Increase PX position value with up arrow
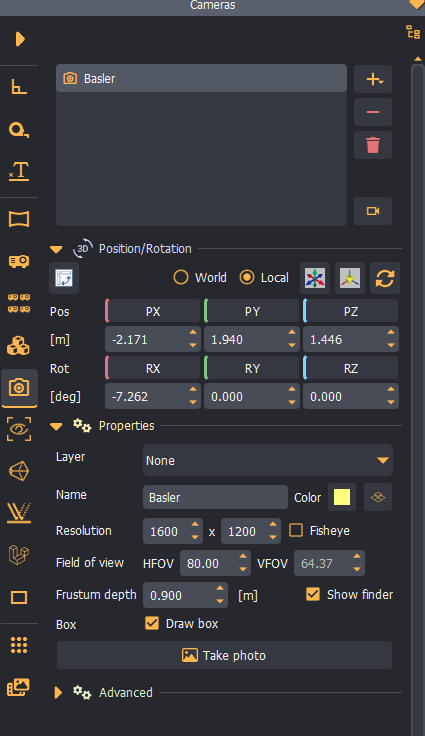Viewport: 425px width, 736px height. 193,333
